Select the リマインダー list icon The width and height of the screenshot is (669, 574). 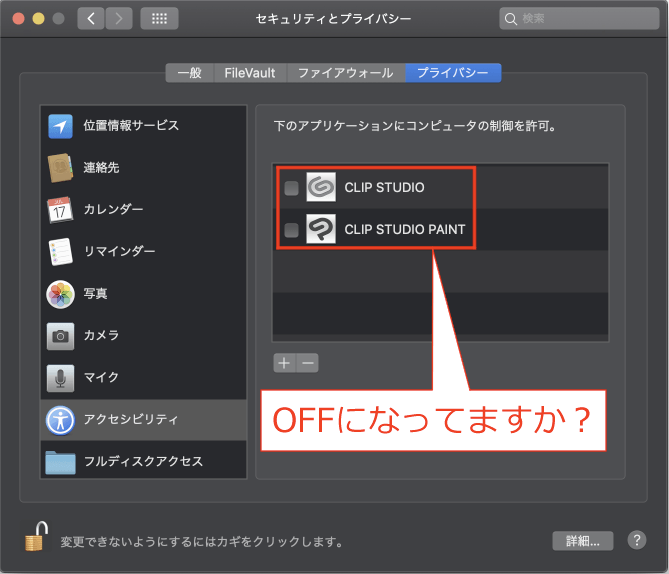tap(60, 251)
